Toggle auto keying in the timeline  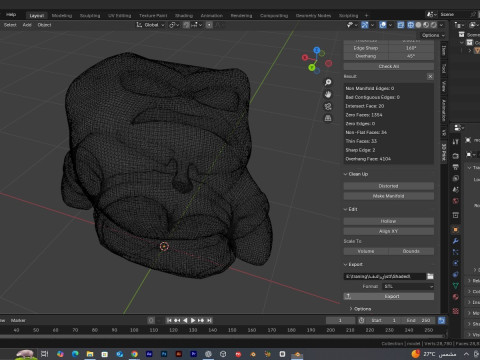point(151,320)
